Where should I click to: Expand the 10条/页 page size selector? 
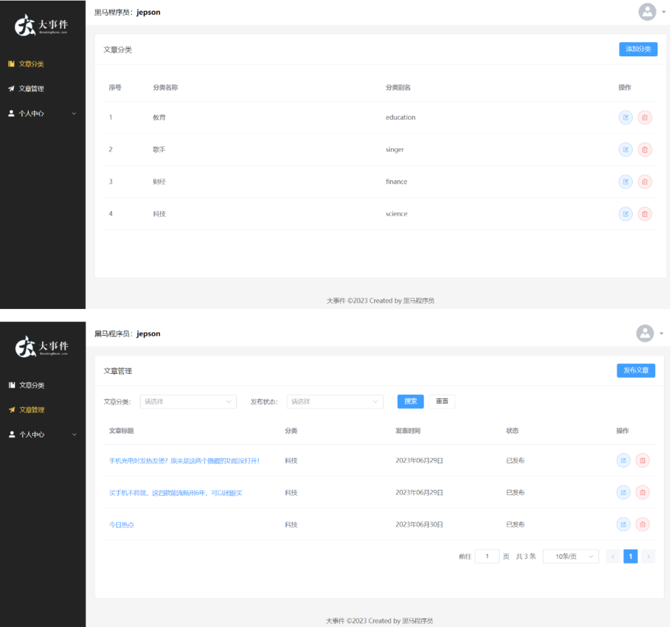coord(570,557)
